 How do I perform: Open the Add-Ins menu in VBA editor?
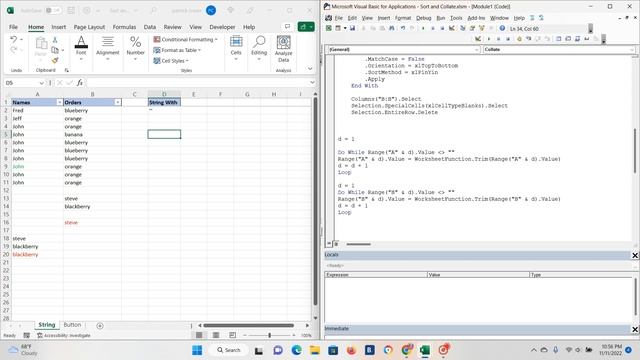point(476,18)
